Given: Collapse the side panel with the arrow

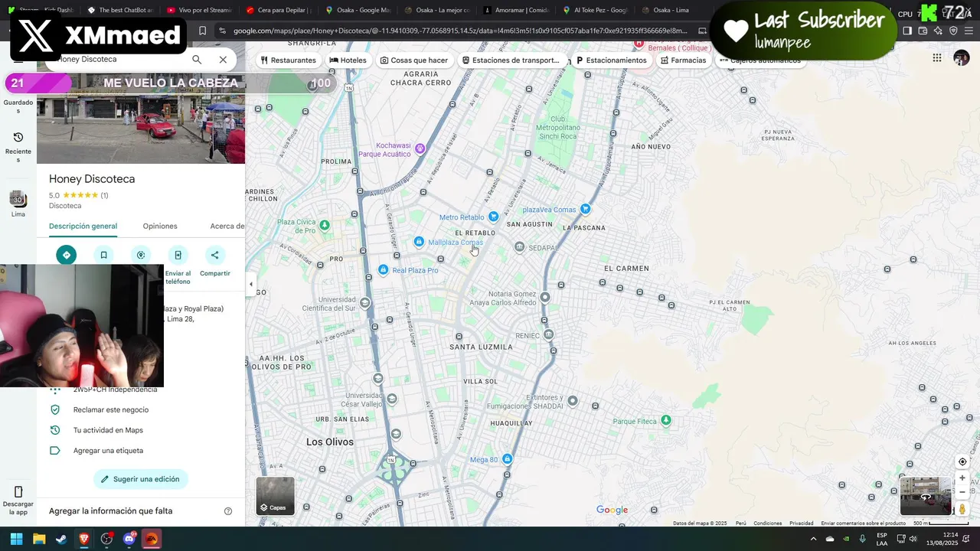Looking at the screenshot, I should coord(251,284).
